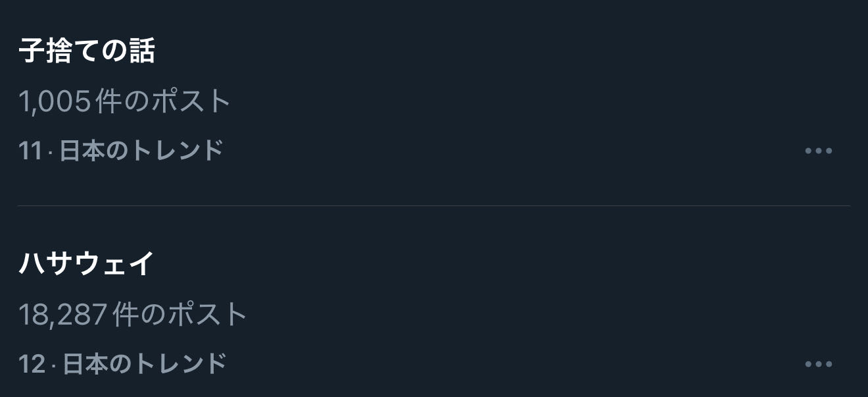868x397 pixels.
Task: Click the bold title 子捨ての話
Action: point(87,51)
